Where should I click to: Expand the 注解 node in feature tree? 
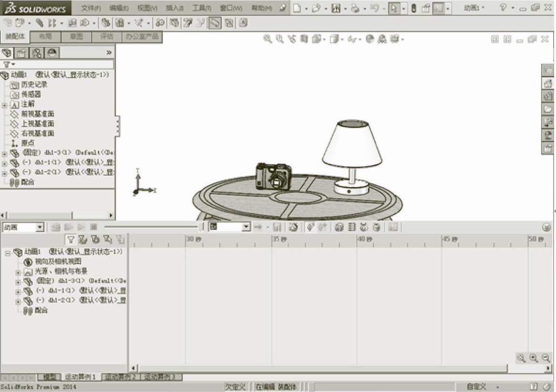pos(5,105)
